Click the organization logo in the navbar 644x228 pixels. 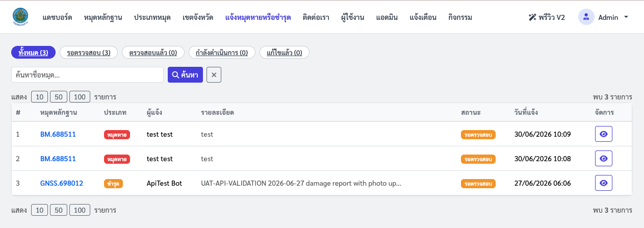tap(21, 17)
